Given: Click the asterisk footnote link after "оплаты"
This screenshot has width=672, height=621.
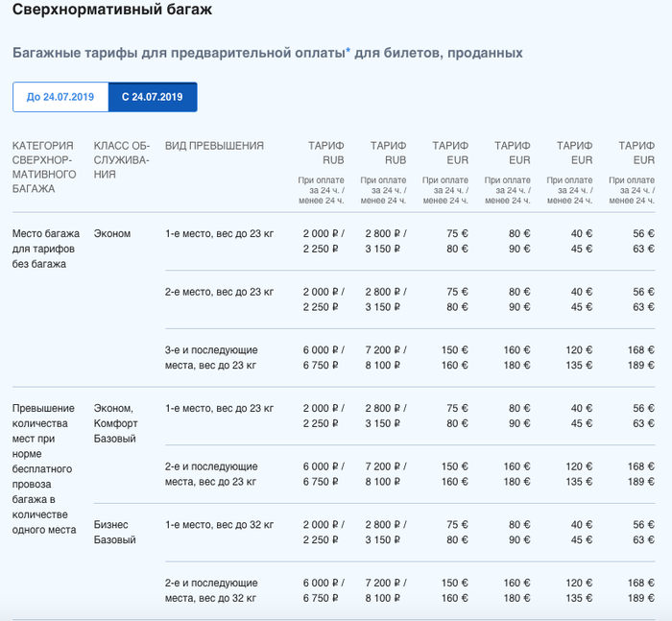Looking at the screenshot, I should pos(348,52).
